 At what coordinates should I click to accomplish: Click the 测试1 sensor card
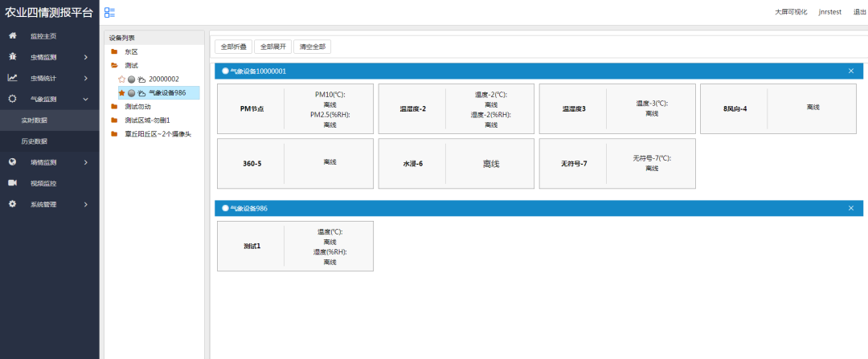(295, 246)
